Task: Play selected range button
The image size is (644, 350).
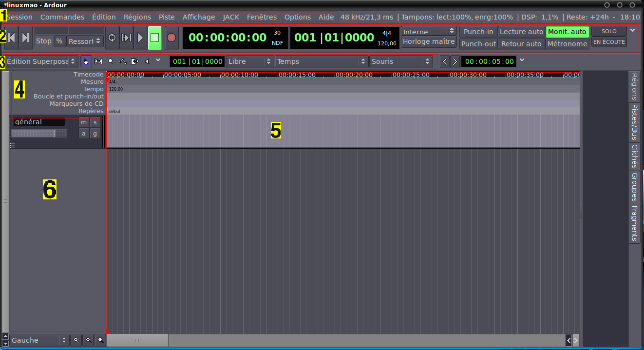Action: (126, 38)
